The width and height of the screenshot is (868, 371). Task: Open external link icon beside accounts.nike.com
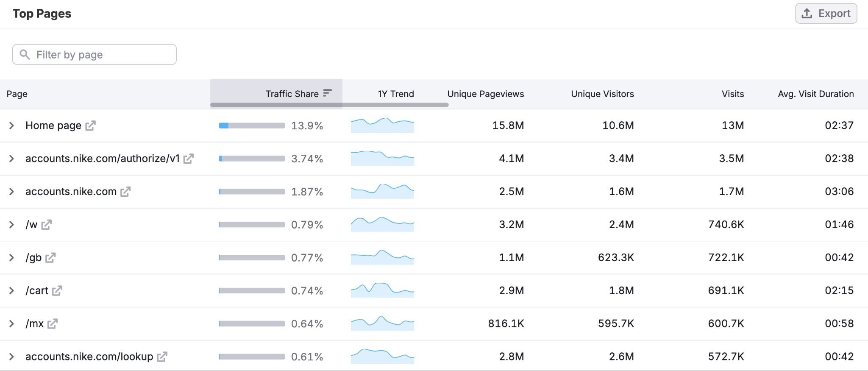tap(125, 192)
